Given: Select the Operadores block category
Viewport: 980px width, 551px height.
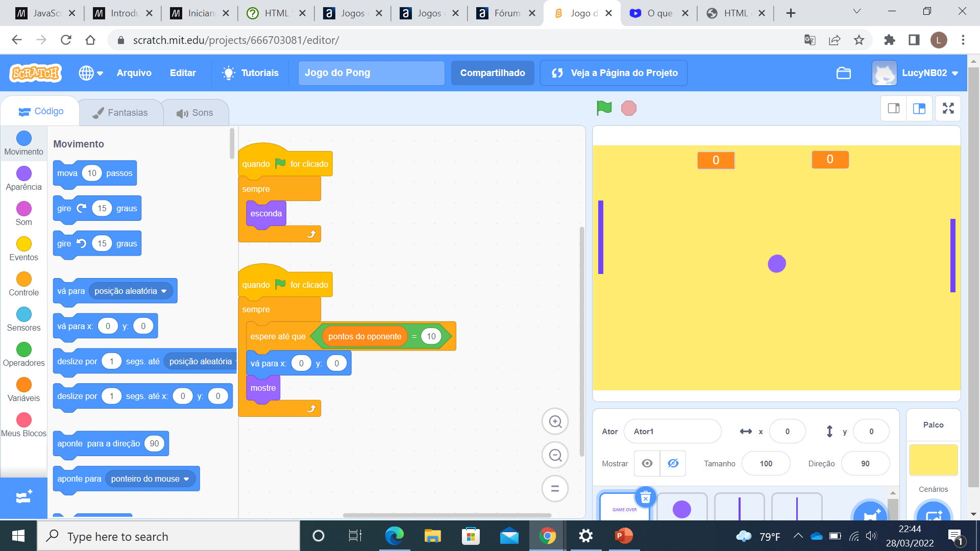Looking at the screenshot, I should (x=23, y=355).
